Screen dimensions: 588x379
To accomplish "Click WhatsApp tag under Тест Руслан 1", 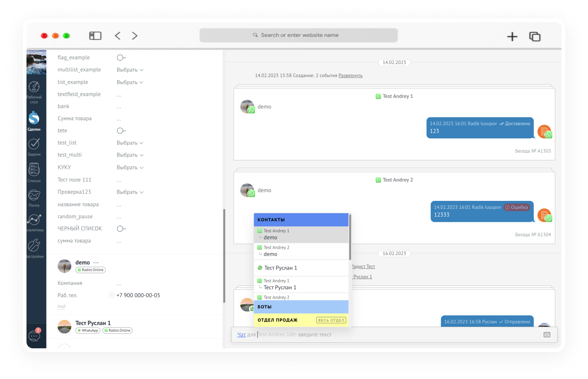I will [x=88, y=330].
